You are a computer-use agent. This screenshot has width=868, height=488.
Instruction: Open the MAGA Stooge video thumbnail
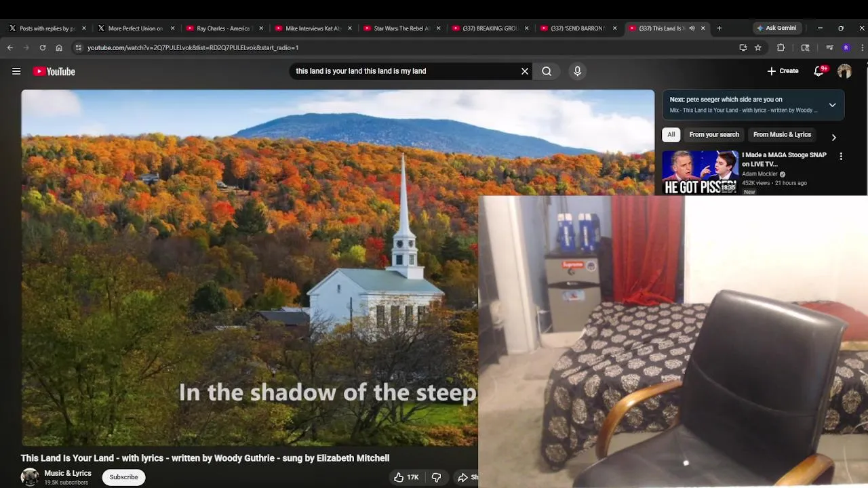(700, 172)
